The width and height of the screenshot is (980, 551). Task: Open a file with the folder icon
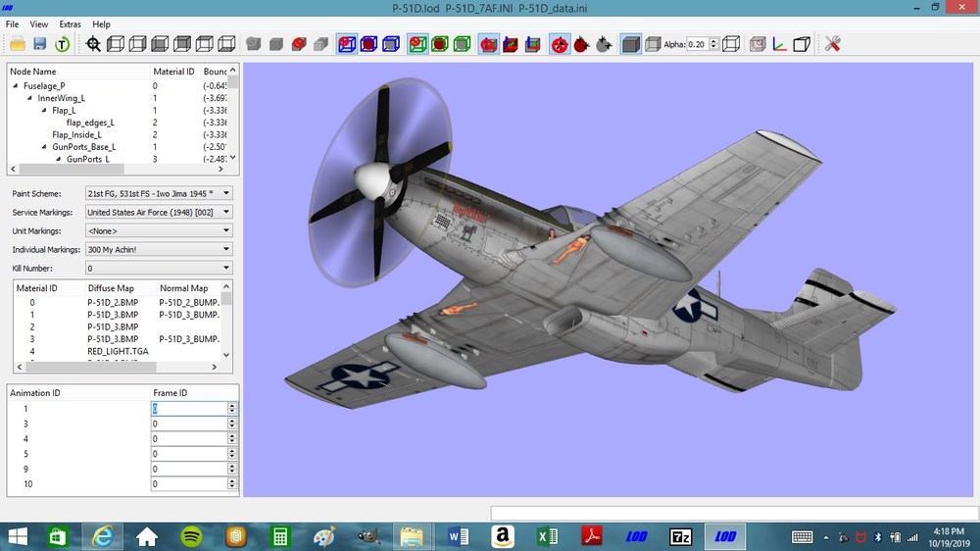click(18, 44)
